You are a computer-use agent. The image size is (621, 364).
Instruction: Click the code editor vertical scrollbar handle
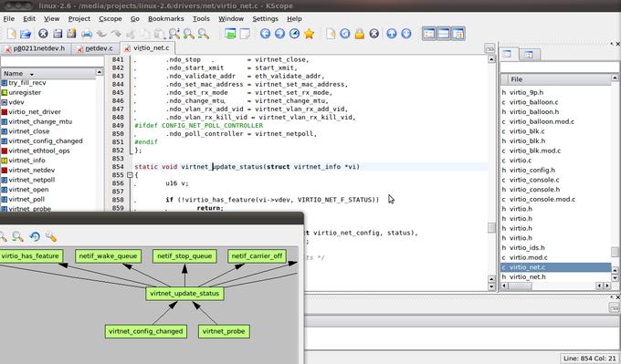[x=491, y=228]
